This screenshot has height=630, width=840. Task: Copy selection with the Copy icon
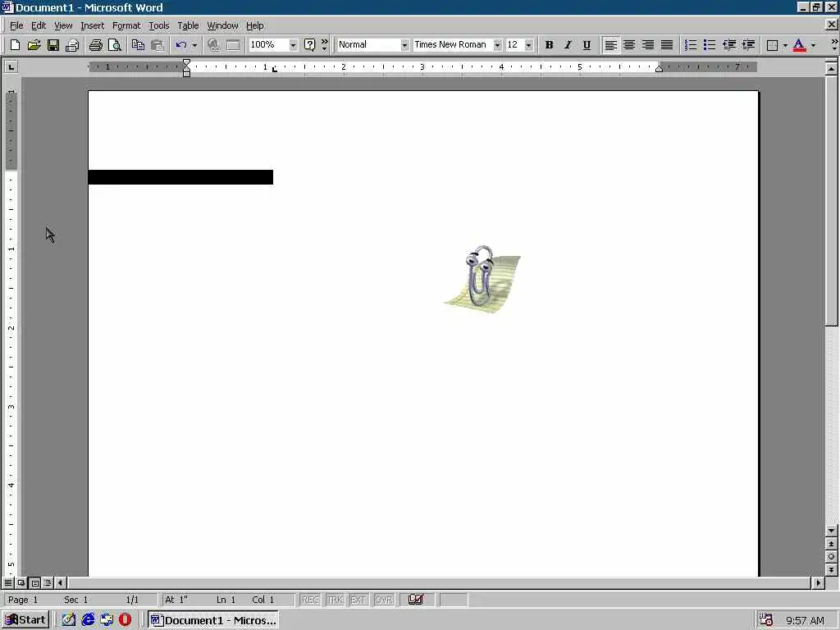coord(138,45)
